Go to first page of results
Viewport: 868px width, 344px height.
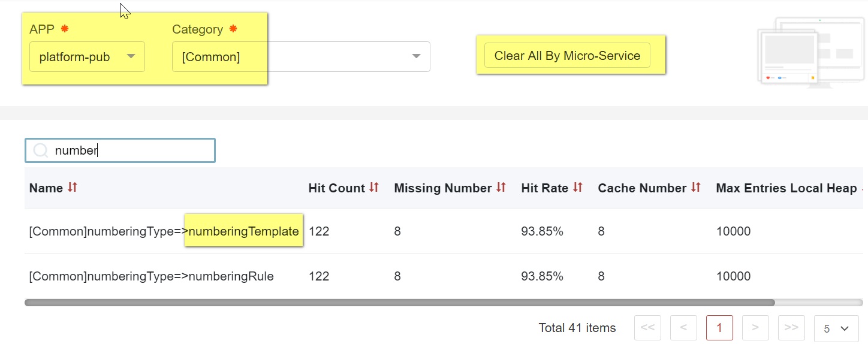tap(647, 328)
